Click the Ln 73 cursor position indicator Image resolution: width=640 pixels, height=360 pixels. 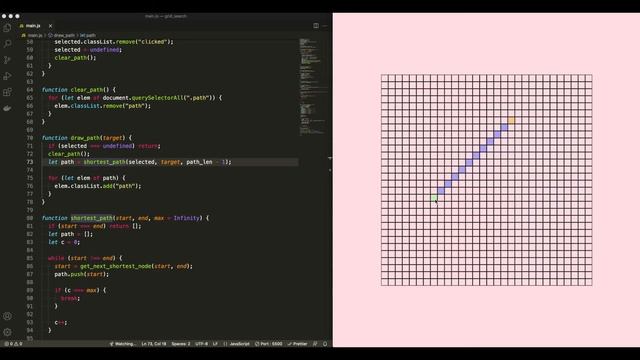[153, 344]
